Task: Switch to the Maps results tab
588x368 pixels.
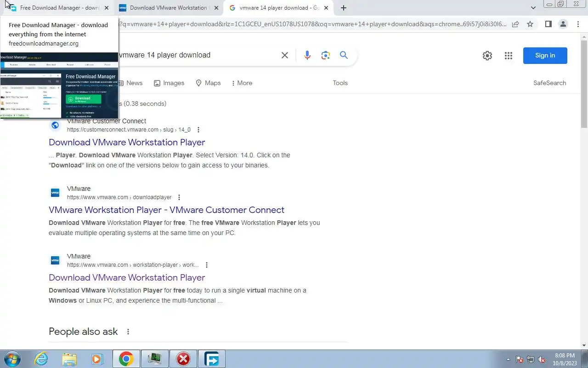Action: 208,83
